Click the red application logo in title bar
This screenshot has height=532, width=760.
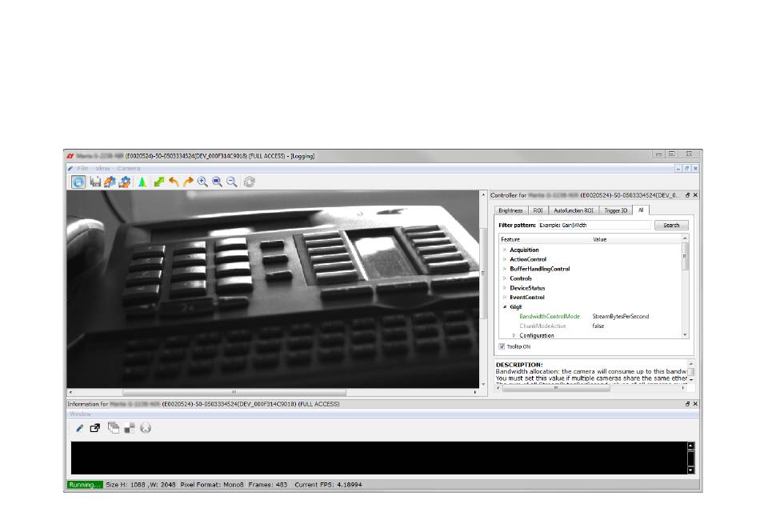(x=70, y=156)
